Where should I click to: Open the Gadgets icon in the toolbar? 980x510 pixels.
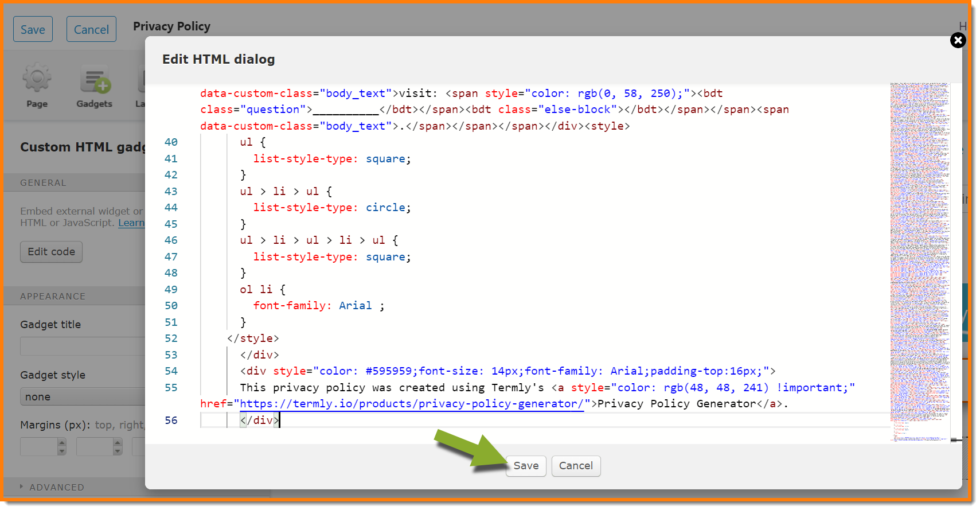pyautogui.click(x=95, y=85)
